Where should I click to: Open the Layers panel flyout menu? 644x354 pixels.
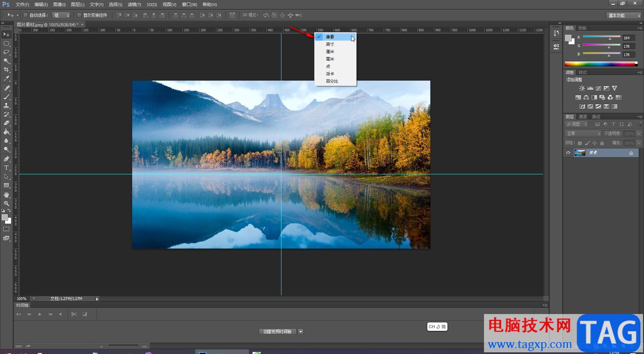640,117
